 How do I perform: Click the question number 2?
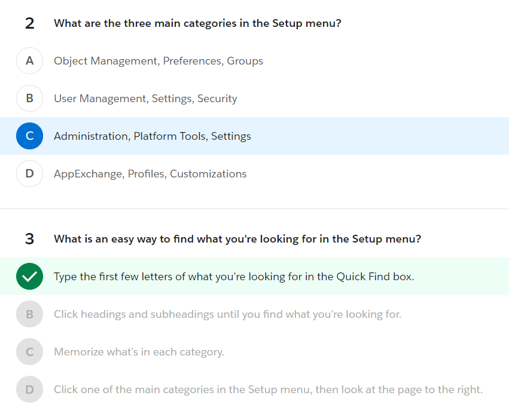29,23
